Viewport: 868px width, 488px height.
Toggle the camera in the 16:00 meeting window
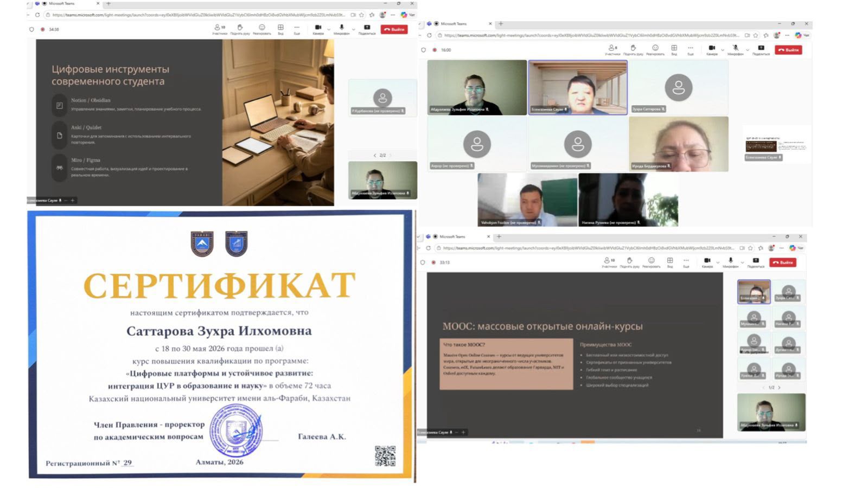(x=712, y=50)
